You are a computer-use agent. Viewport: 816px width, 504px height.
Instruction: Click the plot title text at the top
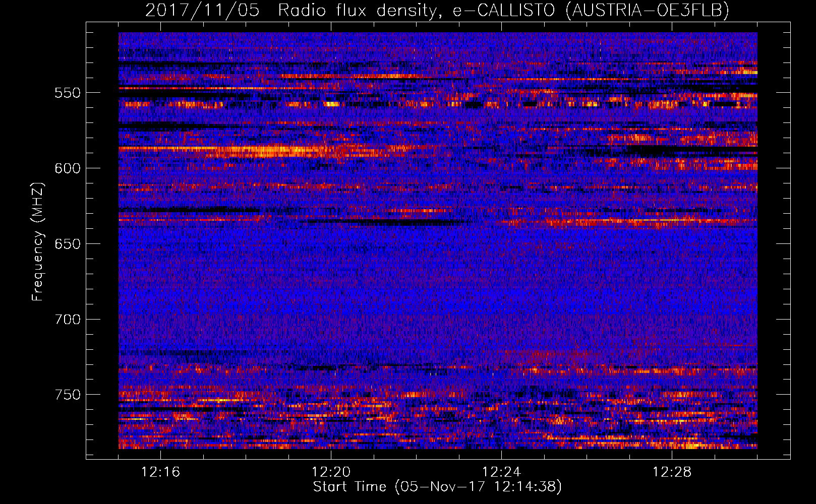437,10
